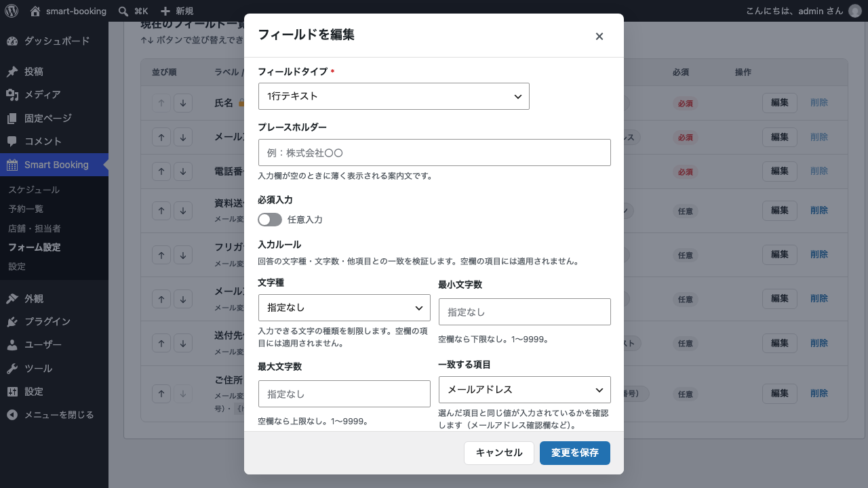Viewport: 868px width, 488px height.
Task: Click the プラグイン plug icon
Action: [12, 321]
